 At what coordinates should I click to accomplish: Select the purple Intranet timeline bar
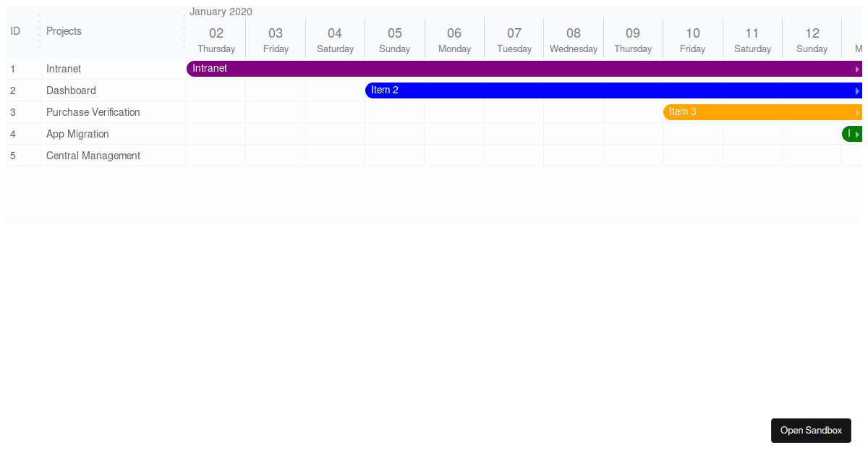pyautogui.click(x=506, y=69)
